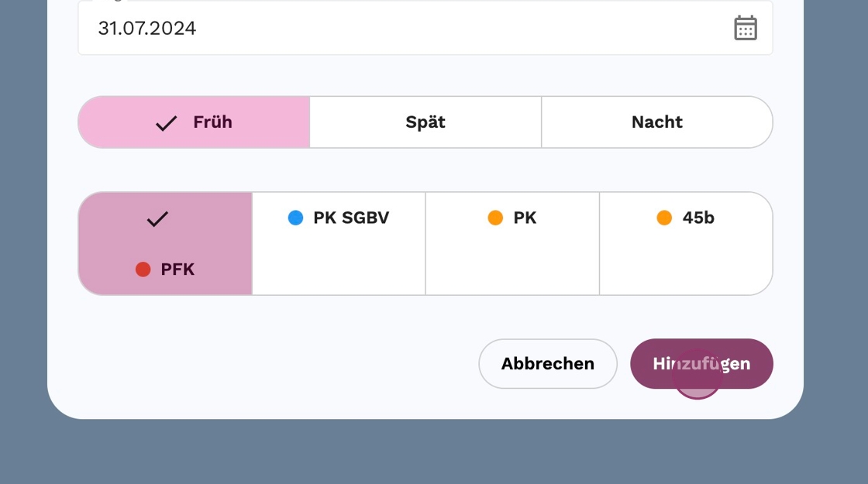868x484 pixels.
Task: Open the calendar date picker icon
Action: [745, 29]
